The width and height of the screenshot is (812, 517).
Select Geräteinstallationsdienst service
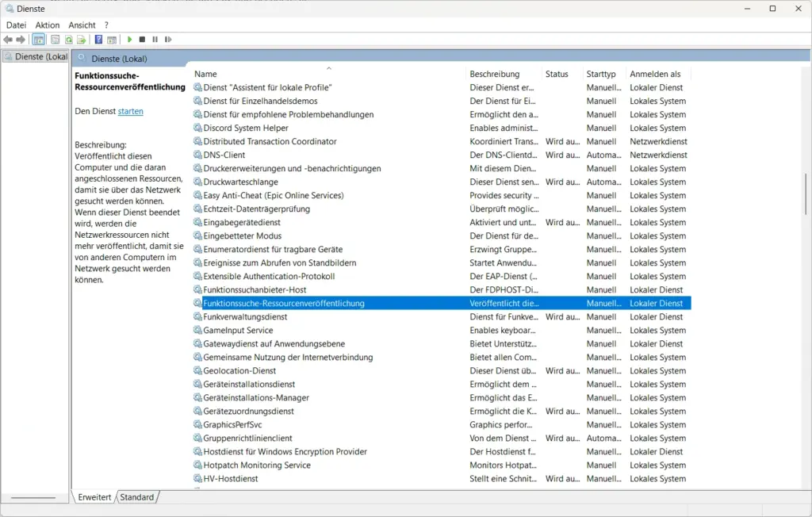click(x=442, y=383)
